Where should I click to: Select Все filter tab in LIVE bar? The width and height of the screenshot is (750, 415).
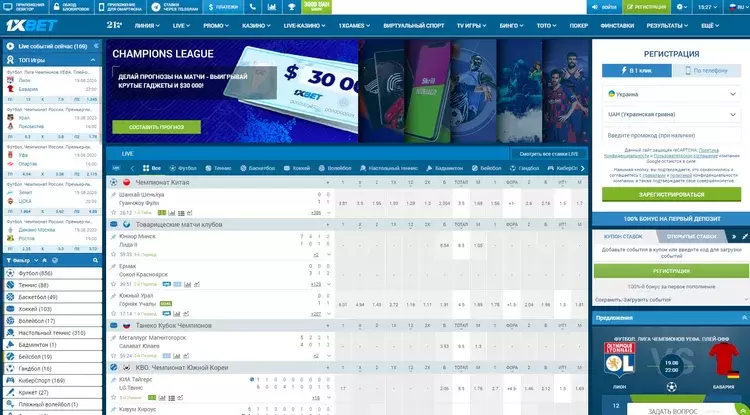(152, 168)
